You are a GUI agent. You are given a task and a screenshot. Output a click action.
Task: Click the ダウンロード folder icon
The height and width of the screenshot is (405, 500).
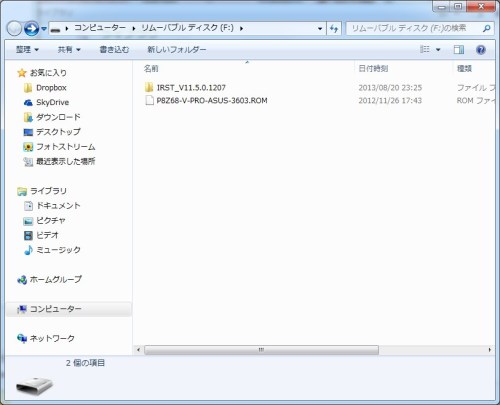(28, 117)
